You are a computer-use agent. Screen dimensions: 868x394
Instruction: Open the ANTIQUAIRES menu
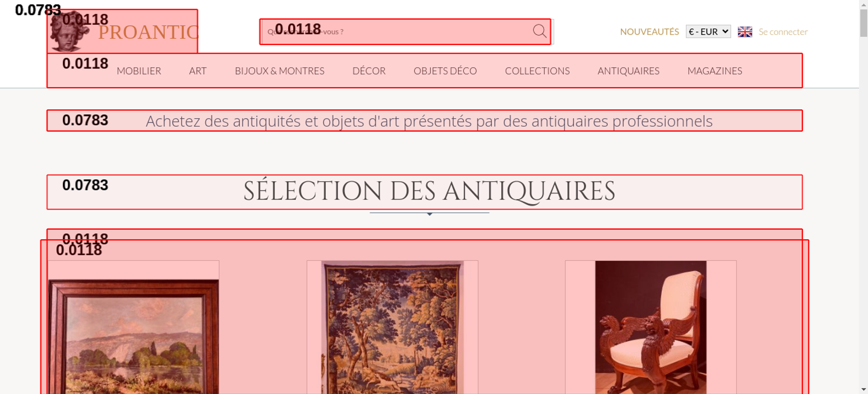click(628, 71)
